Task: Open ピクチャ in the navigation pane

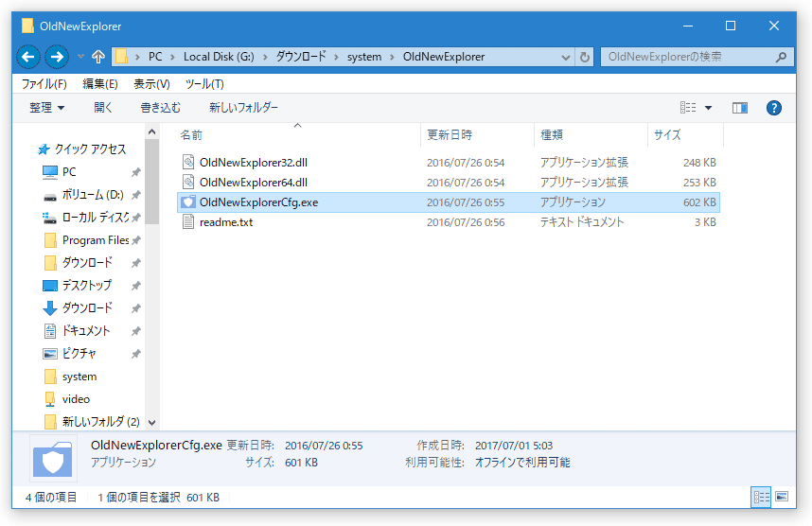Action: pos(79,354)
